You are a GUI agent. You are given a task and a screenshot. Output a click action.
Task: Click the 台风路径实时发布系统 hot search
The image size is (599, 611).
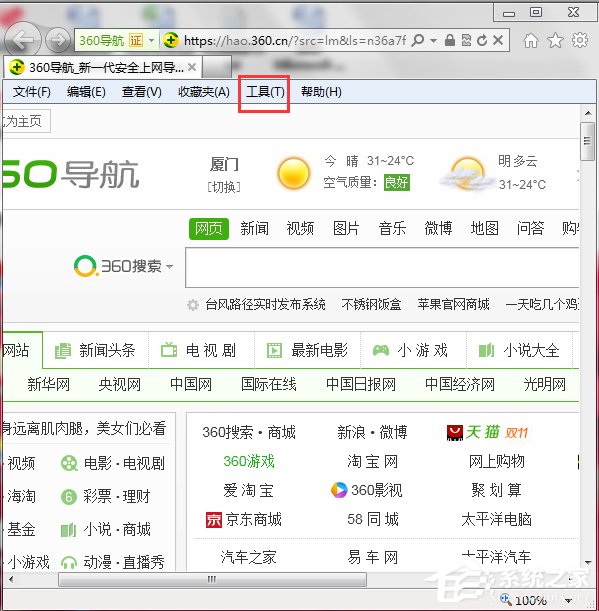265,304
